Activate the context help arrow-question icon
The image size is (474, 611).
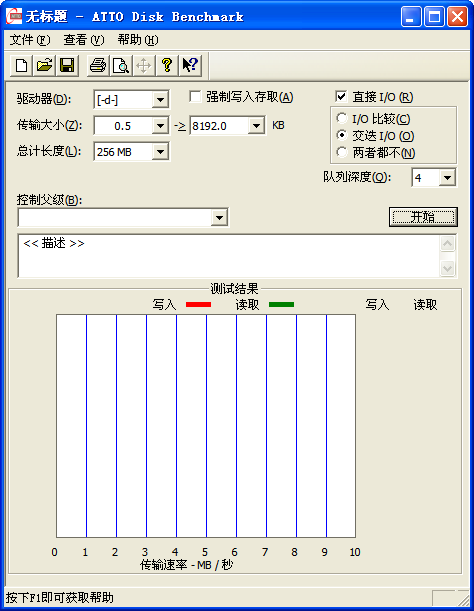pos(190,65)
